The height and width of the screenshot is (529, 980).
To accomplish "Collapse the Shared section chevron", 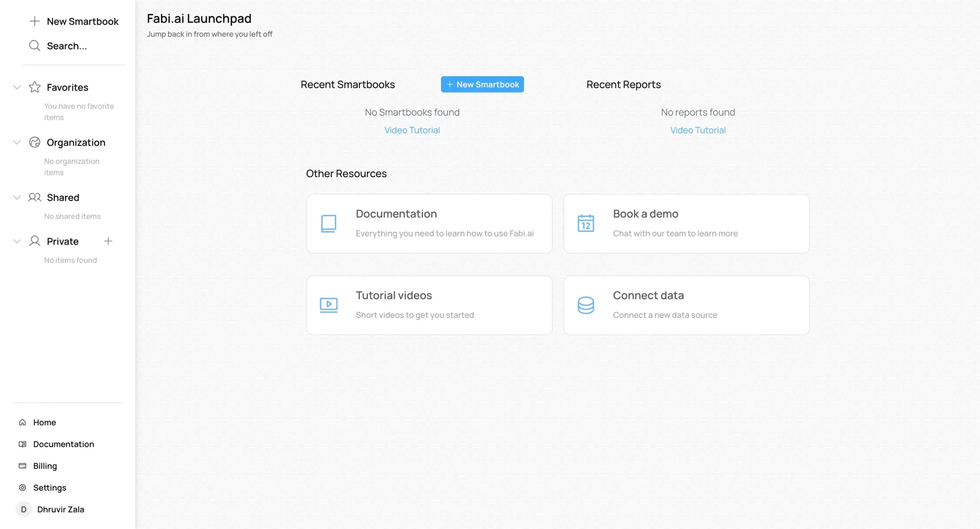I will click(x=17, y=197).
